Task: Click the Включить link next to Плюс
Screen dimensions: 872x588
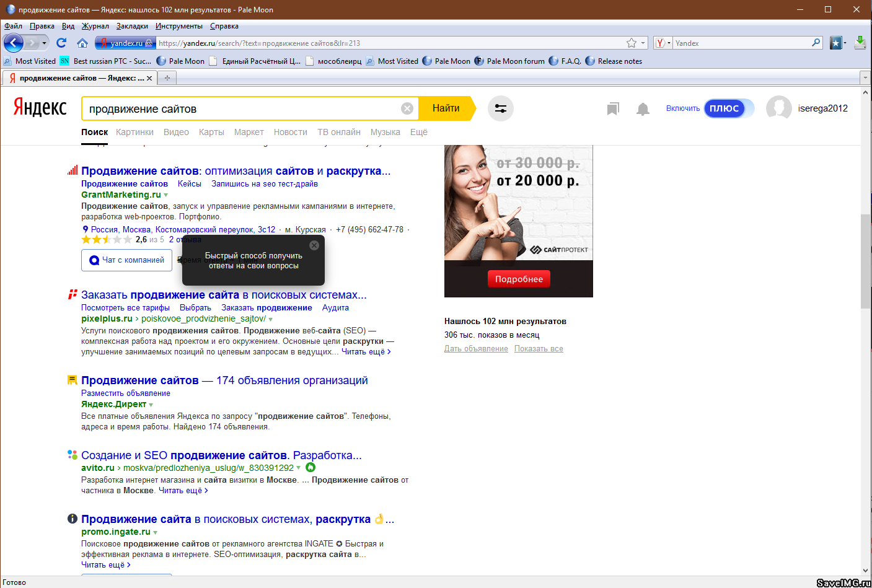Action: 683,108
